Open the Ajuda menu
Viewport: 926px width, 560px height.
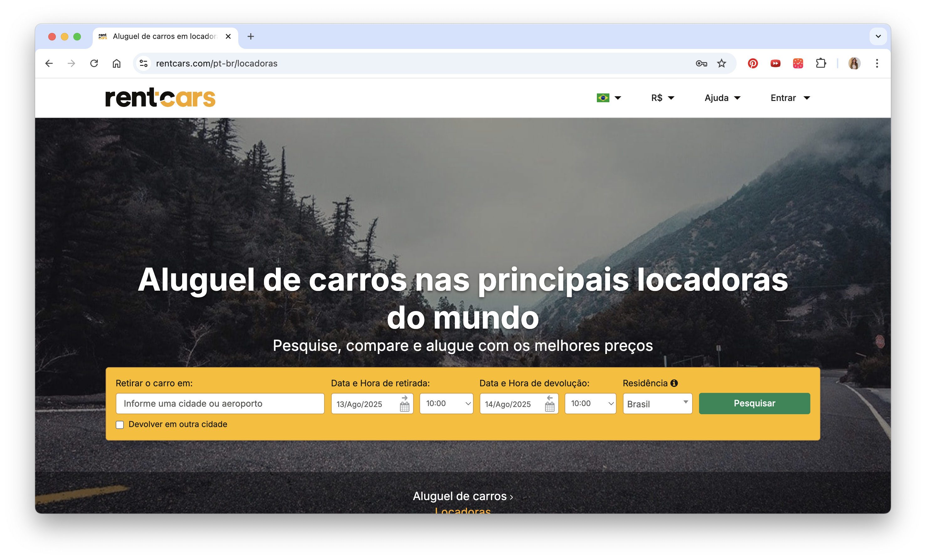tap(722, 98)
